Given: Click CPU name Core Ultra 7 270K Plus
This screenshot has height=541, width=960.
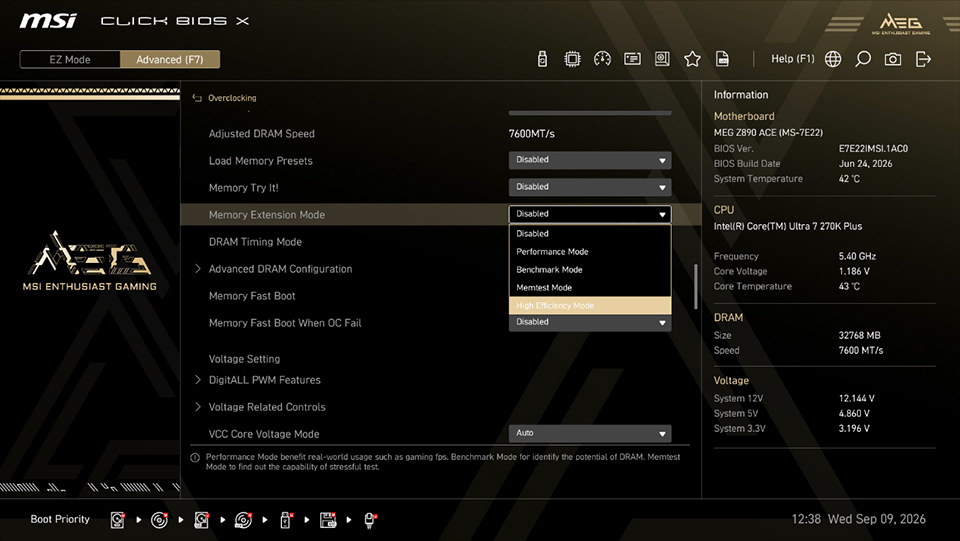Looking at the screenshot, I should pos(787,226).
